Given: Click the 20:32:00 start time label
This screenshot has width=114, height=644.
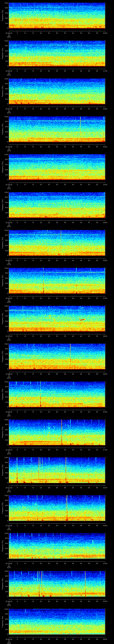Looking at the screenshot, I should coord(9,147).
